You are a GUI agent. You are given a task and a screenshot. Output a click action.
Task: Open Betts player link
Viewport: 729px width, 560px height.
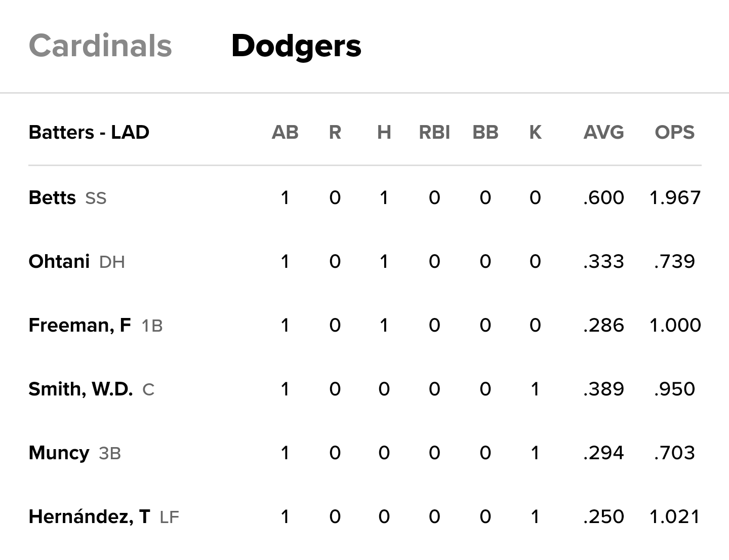[52, 197]
